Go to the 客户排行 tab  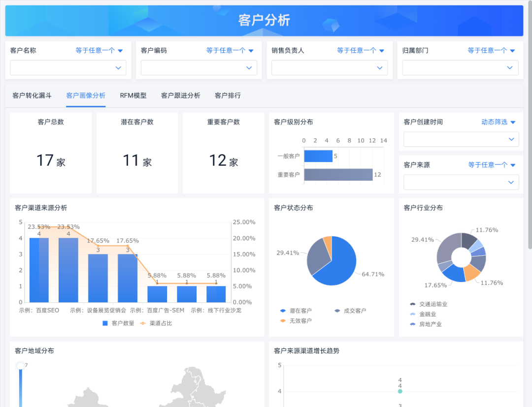pyautogui.click(x=228, y=95)
